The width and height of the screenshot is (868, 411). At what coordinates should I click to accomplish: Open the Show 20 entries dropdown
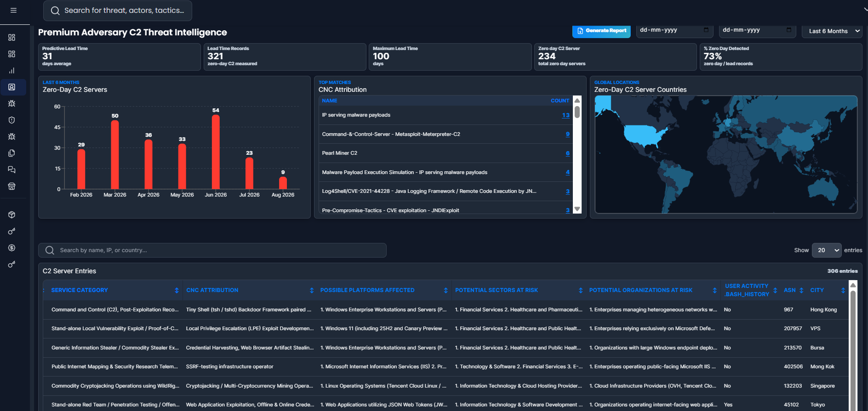827,250
